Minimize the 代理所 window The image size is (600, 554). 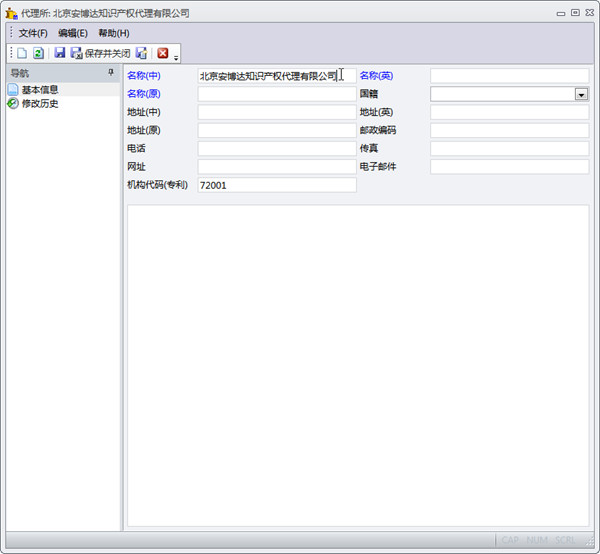pyautogui.click(x=561, y=13)
